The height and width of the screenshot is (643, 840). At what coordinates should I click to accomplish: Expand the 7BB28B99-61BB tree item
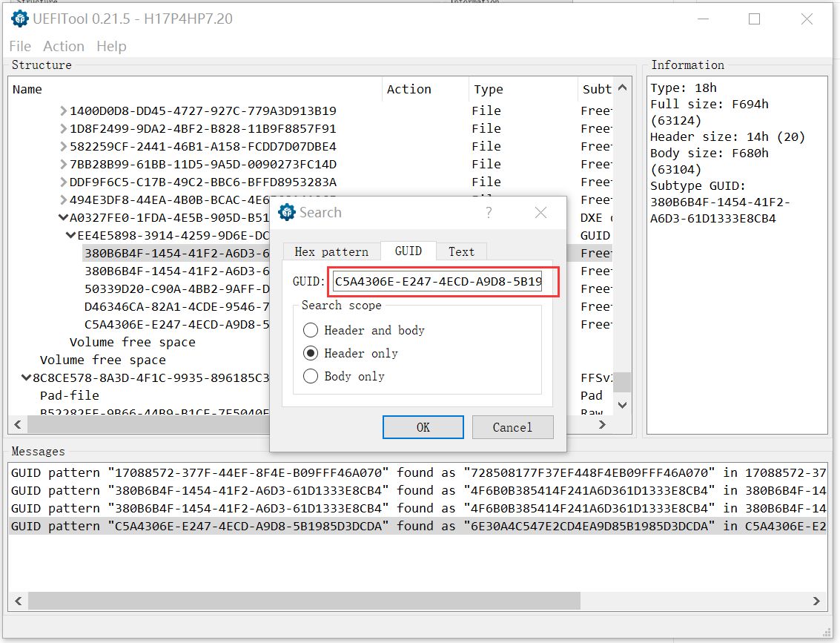tap(63, 164)
